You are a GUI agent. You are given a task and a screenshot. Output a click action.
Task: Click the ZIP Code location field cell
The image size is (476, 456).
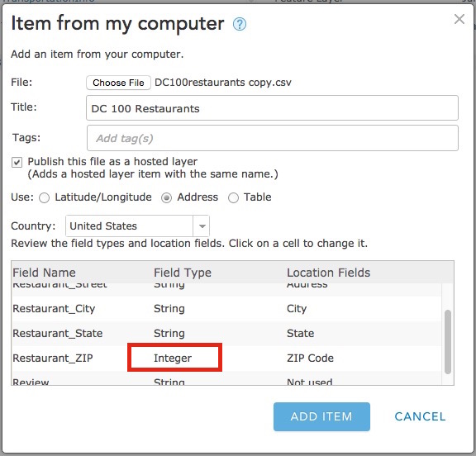coord(310,358)
